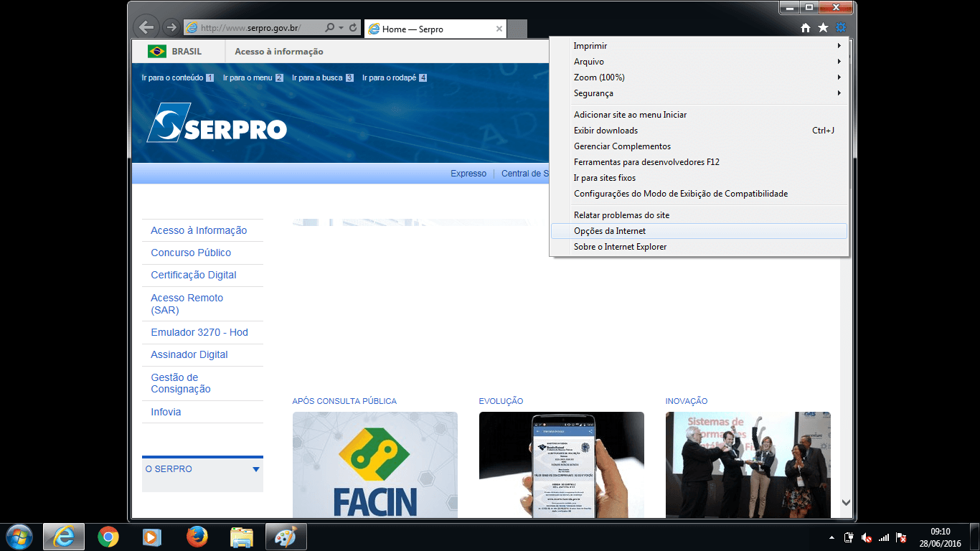Expand the Segurança submenu

click(699, 93)
